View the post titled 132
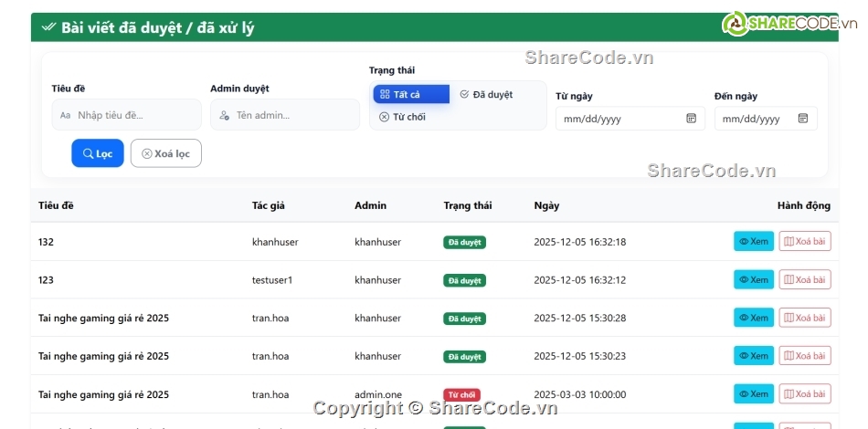Screen dimensions: 868x429 pyautogui.click(x=754, y=241)
